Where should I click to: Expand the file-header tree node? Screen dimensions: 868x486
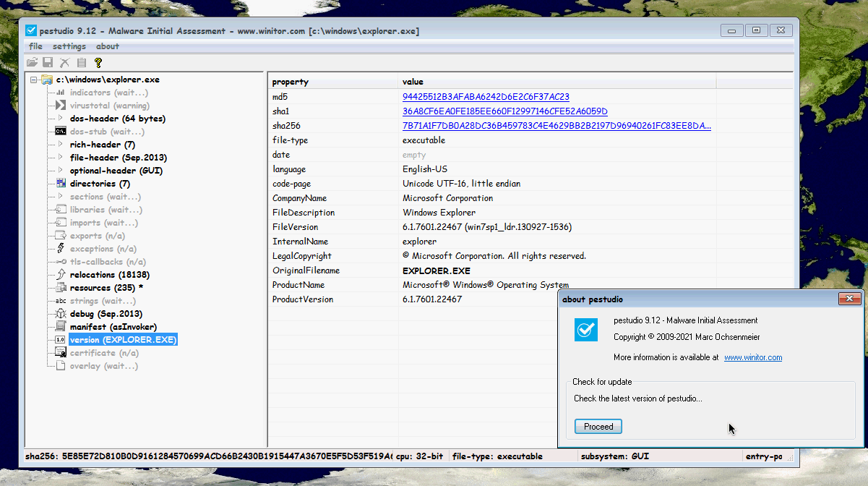(61, 158)
